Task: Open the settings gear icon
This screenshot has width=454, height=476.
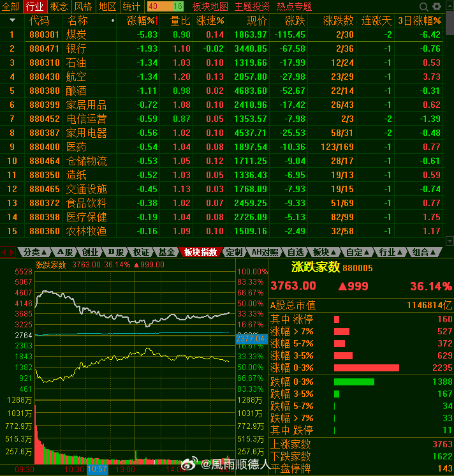Action: pyautogui.click(x=437, y=6)
